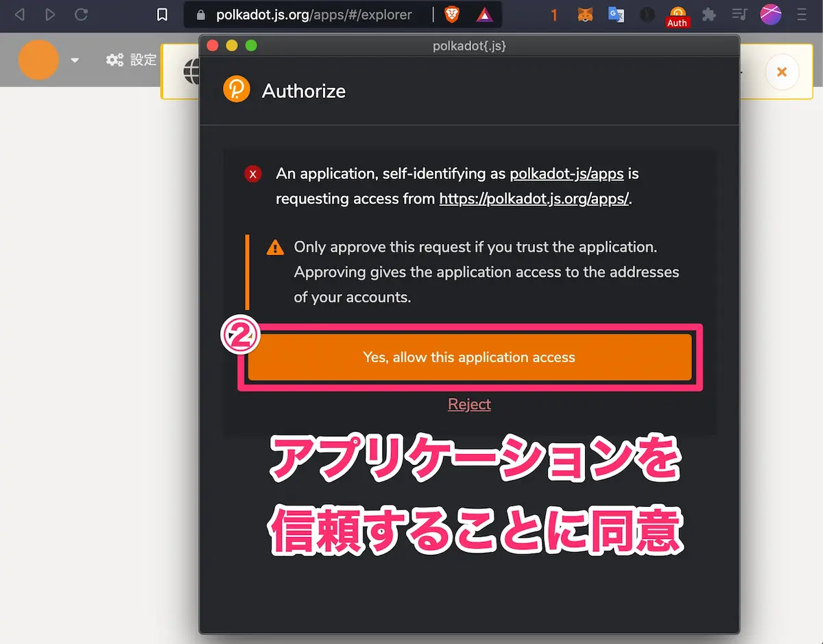Click the media playlist control icon
Screen dimensions: 823x644
(739, 14)
